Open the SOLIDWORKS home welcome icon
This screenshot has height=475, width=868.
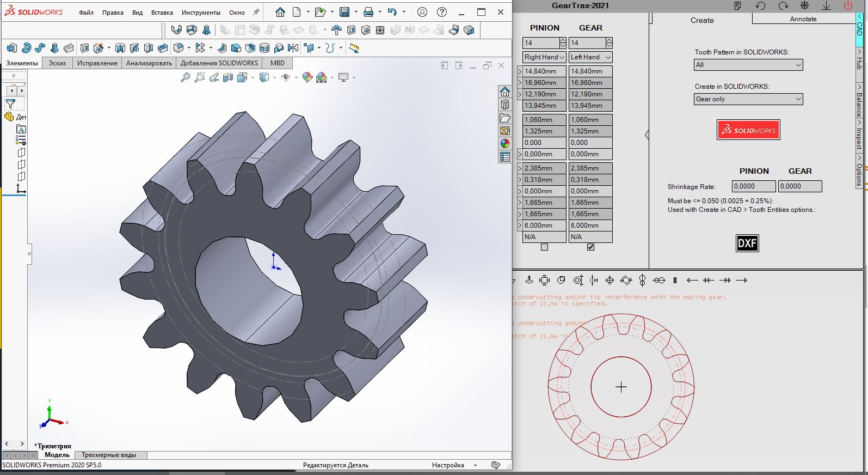280,12
